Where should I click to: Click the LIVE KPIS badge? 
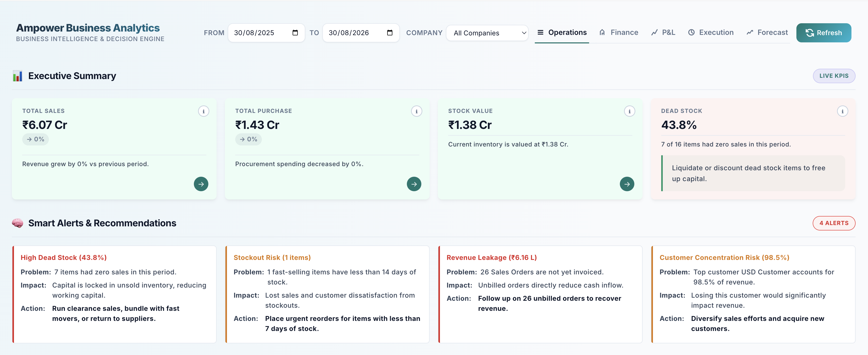click(834, 76)
